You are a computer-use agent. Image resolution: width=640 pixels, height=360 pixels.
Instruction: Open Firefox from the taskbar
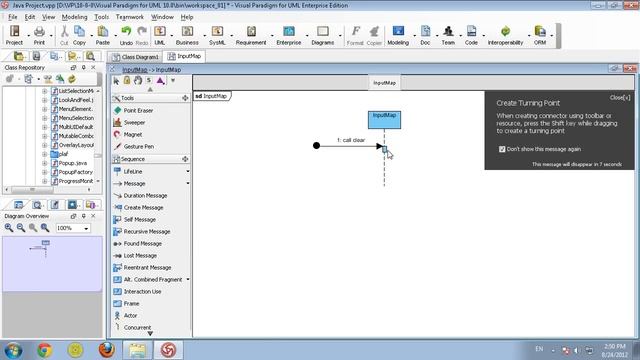pos(107,350)
